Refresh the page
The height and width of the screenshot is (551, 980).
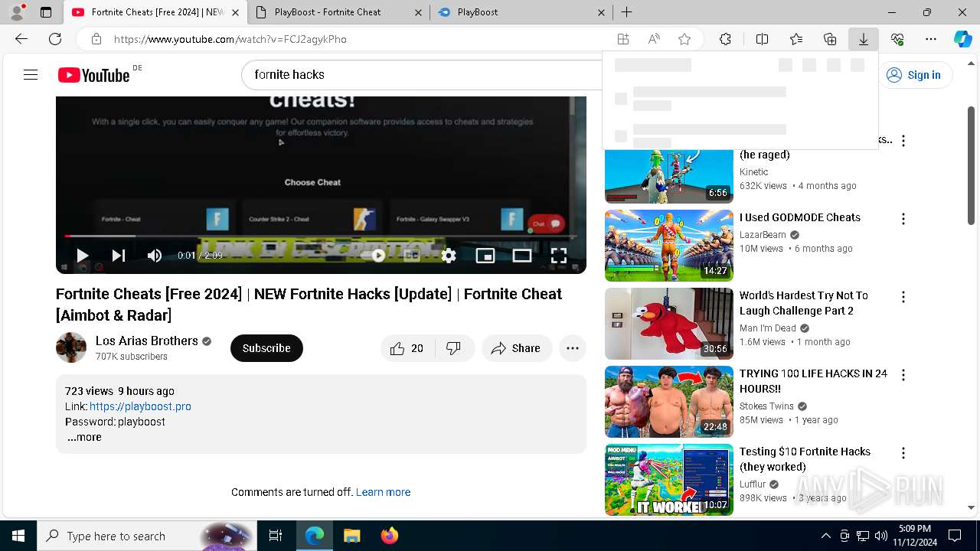click(x=55, y=39)
